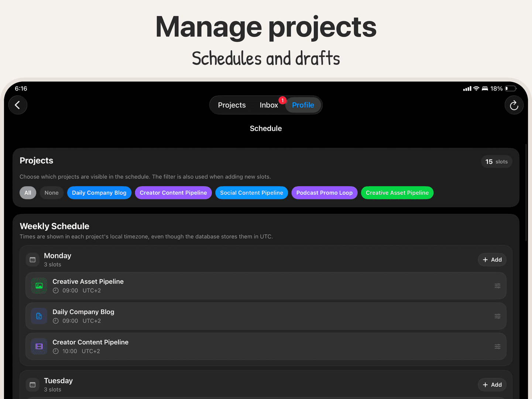Click the Tuesday calendar icon
This screenshot has width=532, height=399.
pyautogui.click(x=32, y=385)
